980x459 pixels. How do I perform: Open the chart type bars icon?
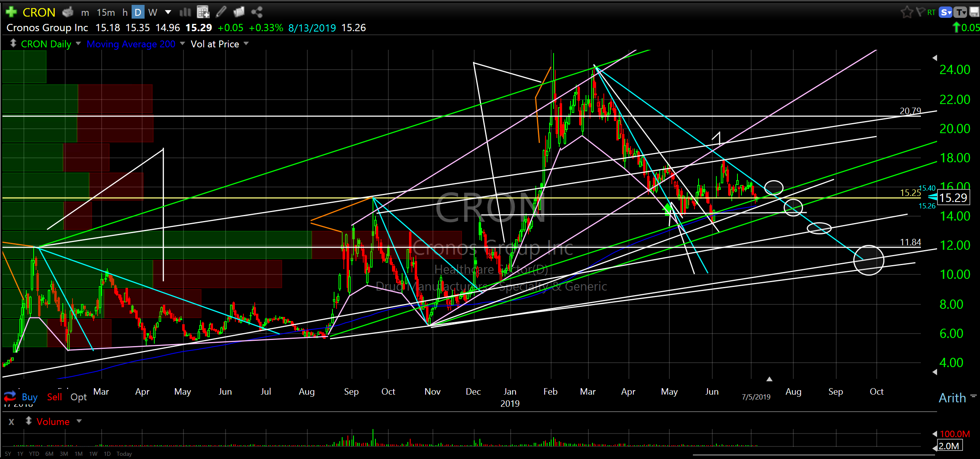[185, 12]
